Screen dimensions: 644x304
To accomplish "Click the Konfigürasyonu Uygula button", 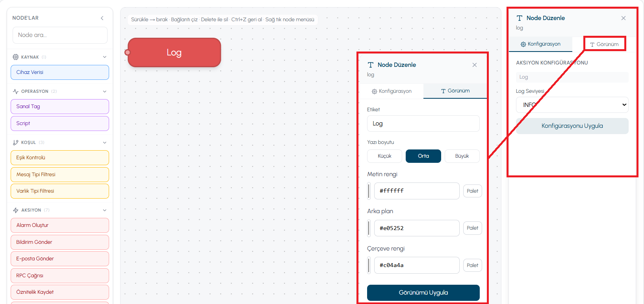I will pyautogui.click(x=572, y=126).
